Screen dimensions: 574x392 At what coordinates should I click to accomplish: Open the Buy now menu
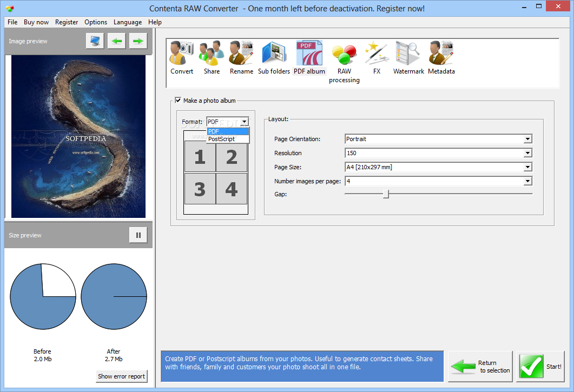[x=36, y=22]
